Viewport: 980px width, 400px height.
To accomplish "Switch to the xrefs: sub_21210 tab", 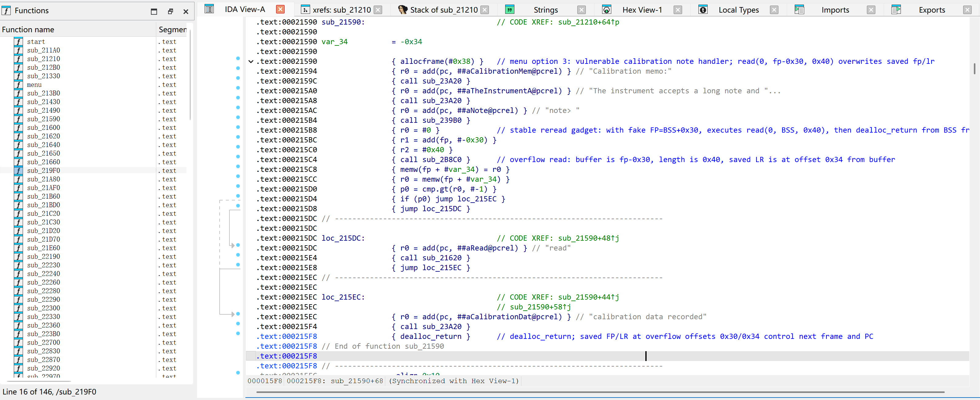I will [x=341, y=10].
